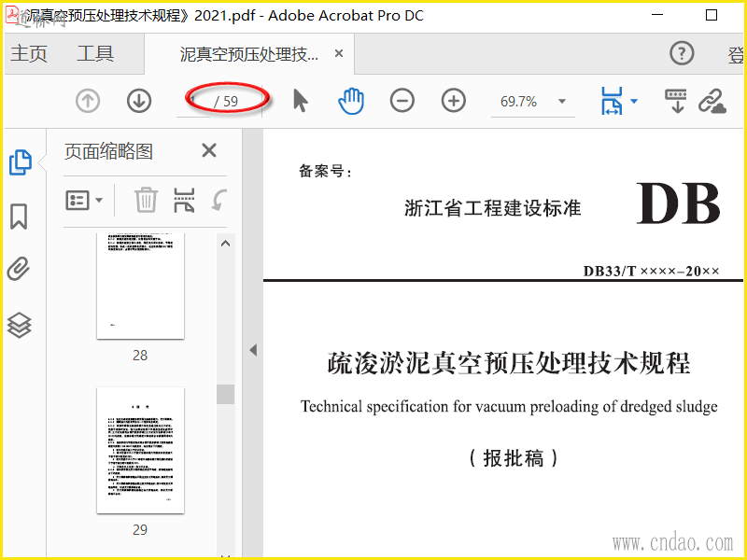Screen dimensions: 747x560
Task: Click the rotate counterclockwise icon
Action: click(x=219, y=200)
